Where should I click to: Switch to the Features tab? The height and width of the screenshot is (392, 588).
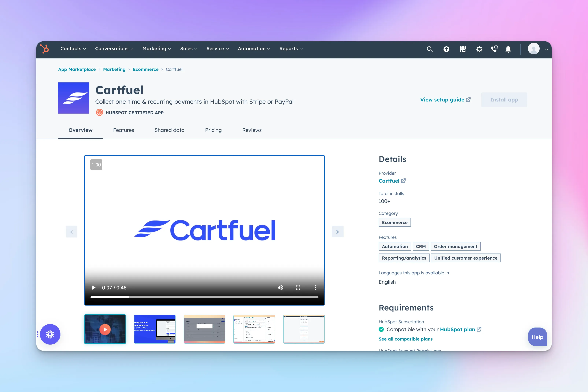(123, 130)
